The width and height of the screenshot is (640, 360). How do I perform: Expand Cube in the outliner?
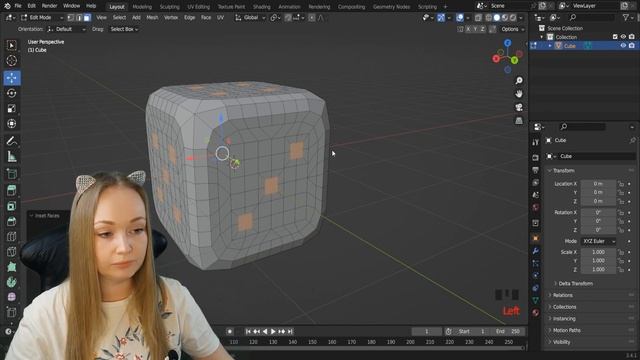pos(550,46)
